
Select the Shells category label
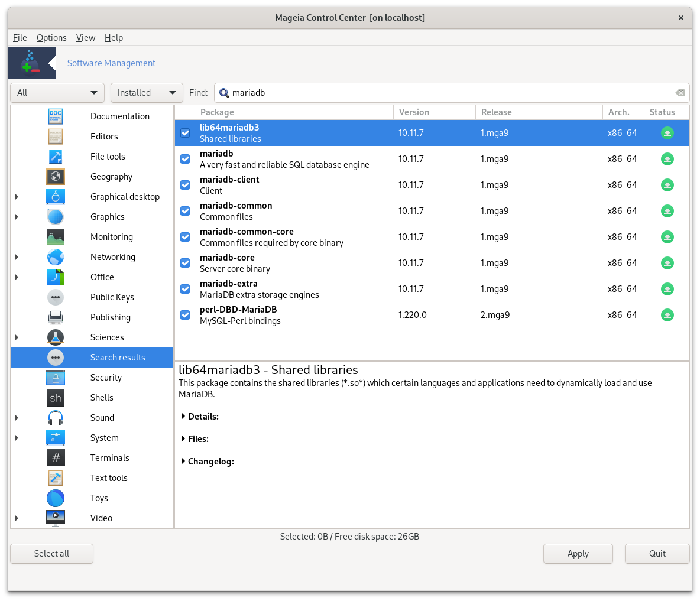[102, 398]
